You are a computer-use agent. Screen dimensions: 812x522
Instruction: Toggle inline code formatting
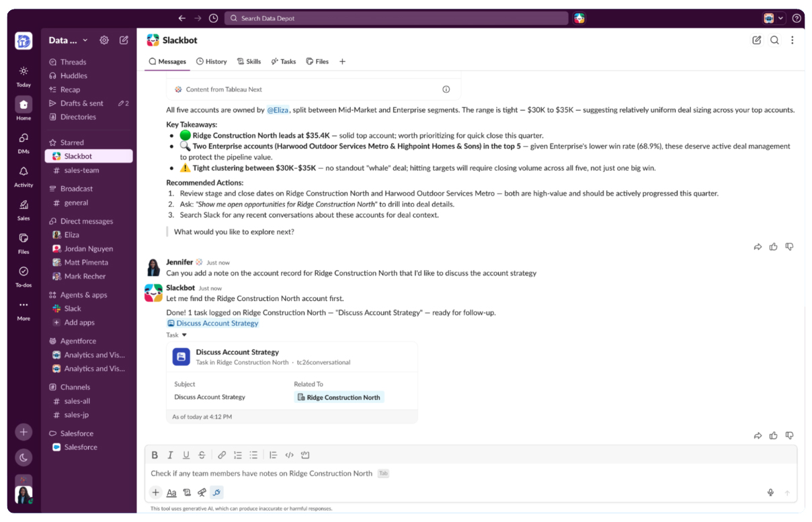click(289, 455)
